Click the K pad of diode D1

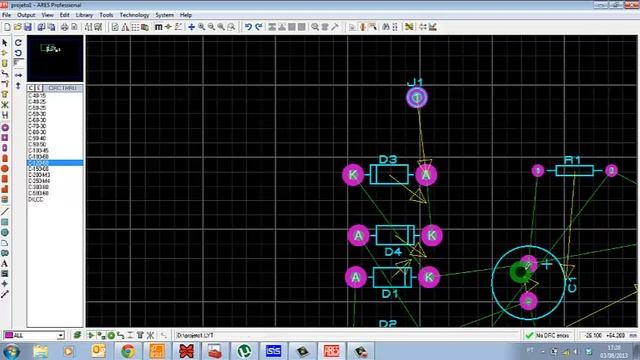tap(429, 277)
